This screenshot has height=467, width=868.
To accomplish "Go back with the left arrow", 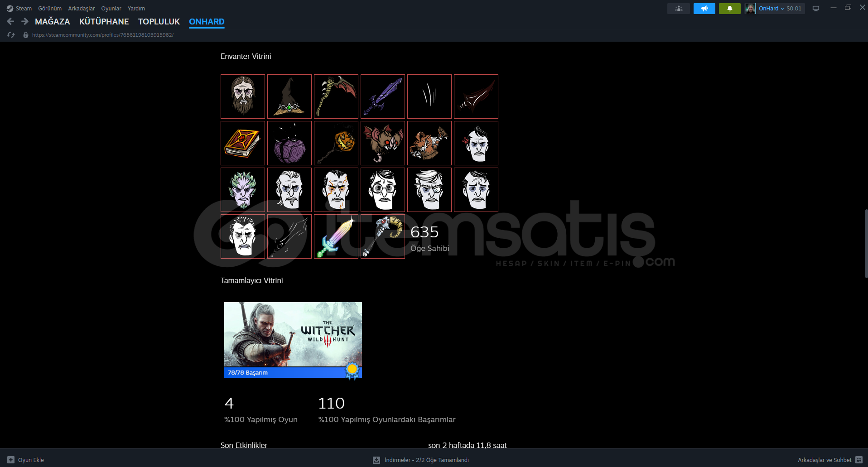I will [10, 21].
